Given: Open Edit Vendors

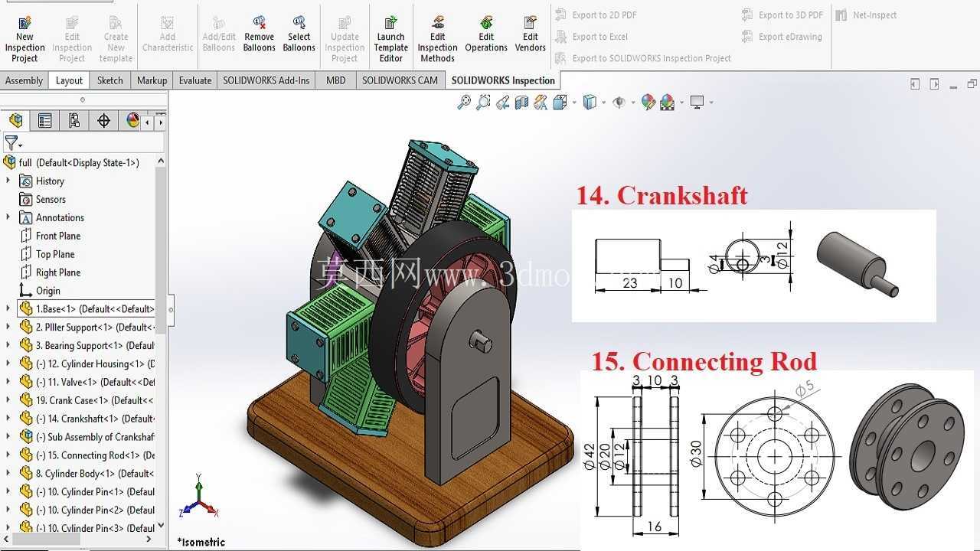Looking at the screenshot, I should point(531,34).
